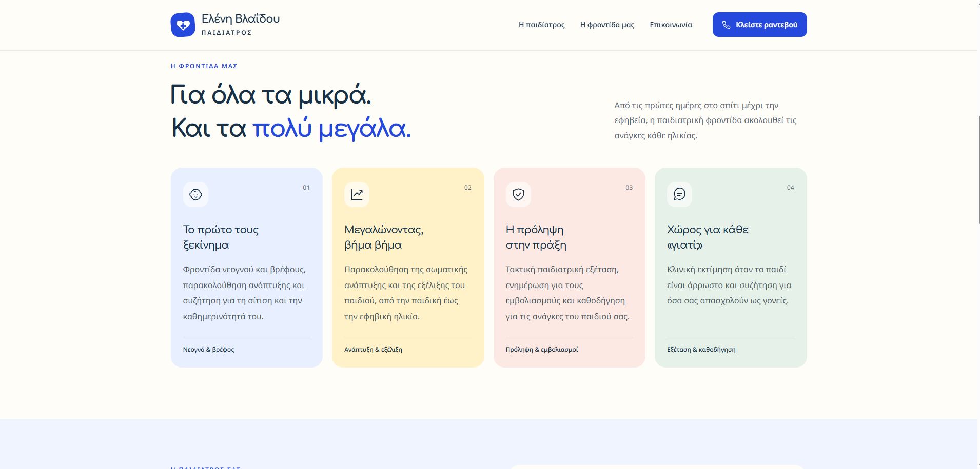Click the description starting 'Φροντίδα νεογνού και βρέφους'
The image size is (980, 469).
point(244,293)
